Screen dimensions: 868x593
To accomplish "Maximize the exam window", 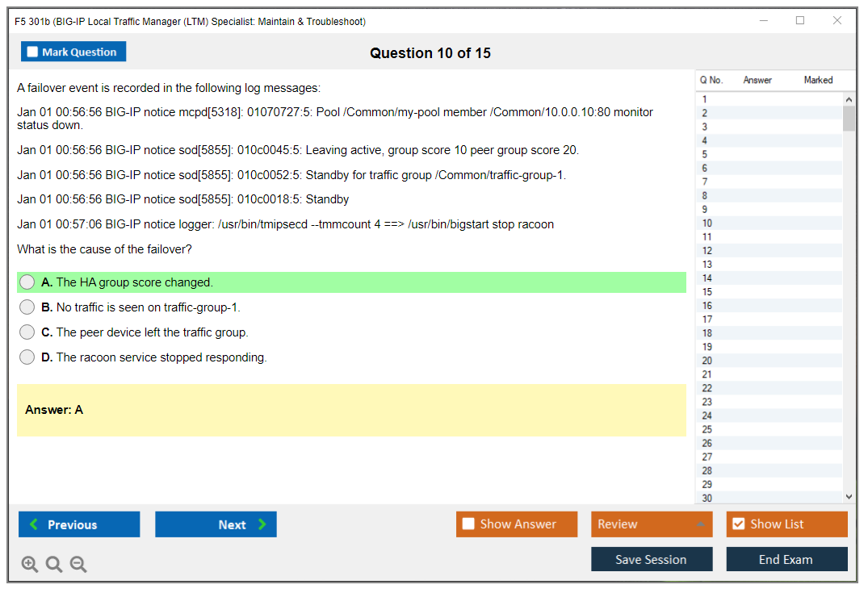I will pyautogui.click(x=800, y=21).
